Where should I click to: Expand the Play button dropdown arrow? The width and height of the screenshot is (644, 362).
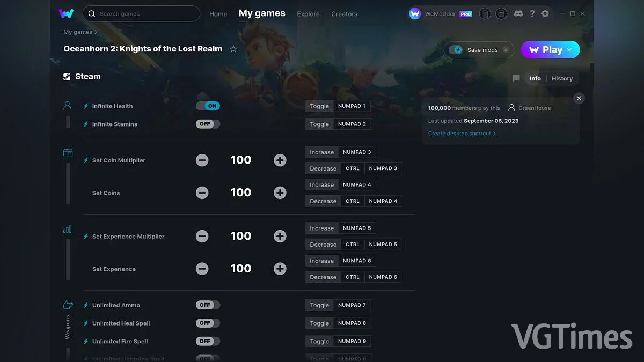click(570, 50)
